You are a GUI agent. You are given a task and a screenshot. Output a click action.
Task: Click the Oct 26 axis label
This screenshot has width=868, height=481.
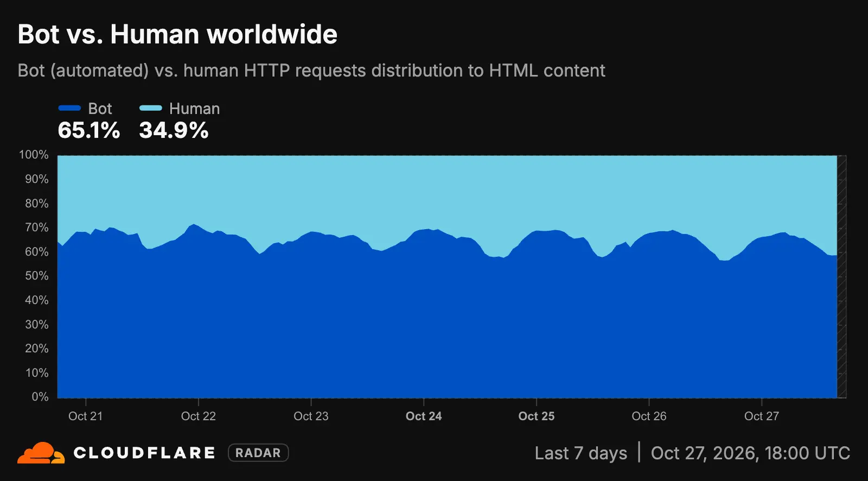tap(649, 416)
